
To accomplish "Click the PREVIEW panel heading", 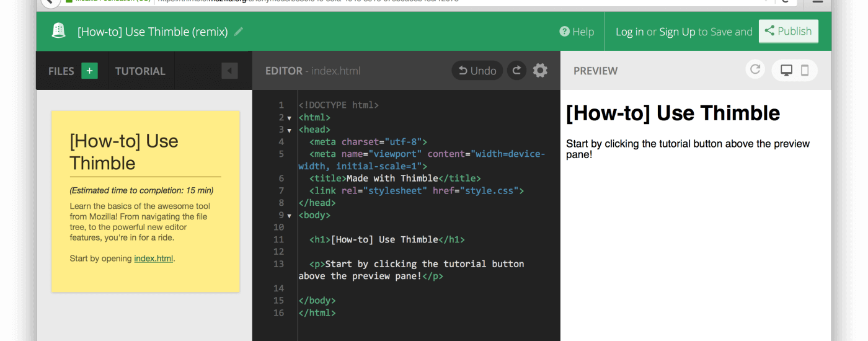I will pyautogui.click(x=595, y=71).
